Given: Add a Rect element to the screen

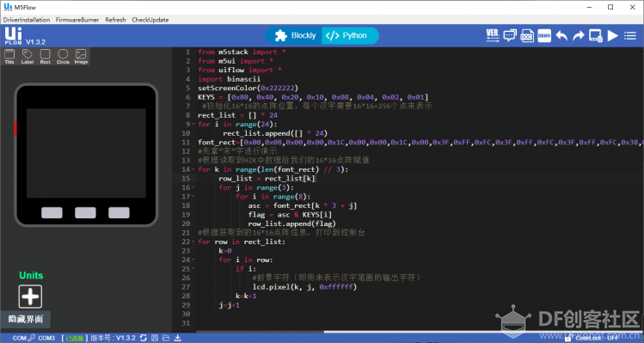Looking at the screenshot, I should [46, 56].
